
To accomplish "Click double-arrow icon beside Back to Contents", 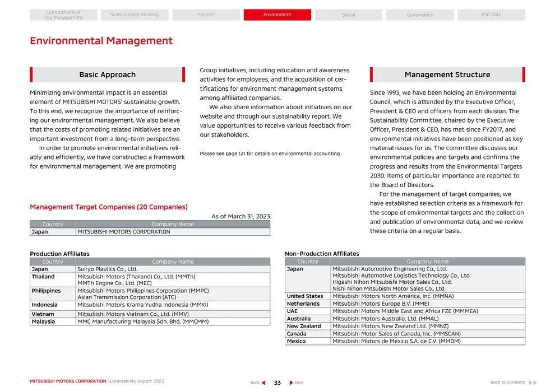I will [532, 382].
